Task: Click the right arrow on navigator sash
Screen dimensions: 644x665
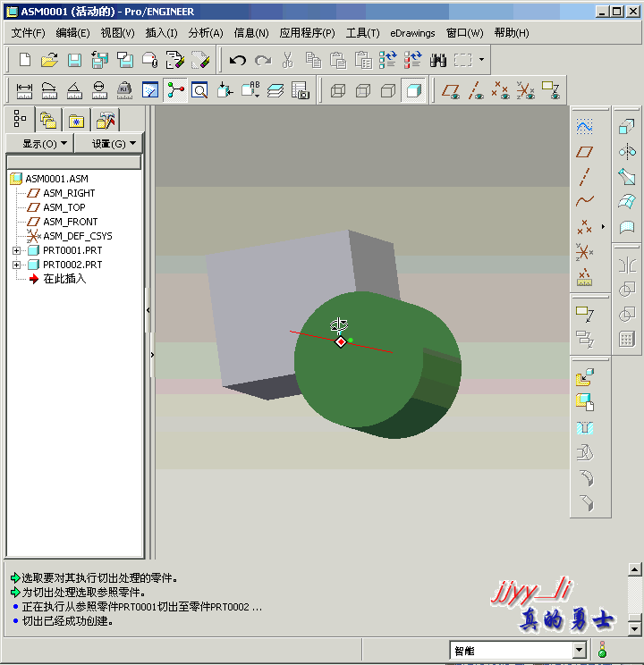Action: (152, 355)
